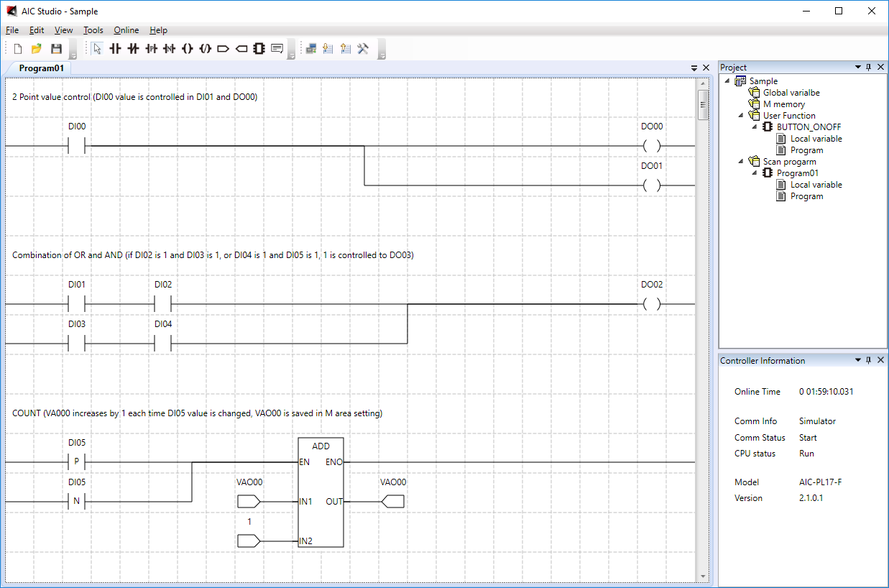The width and height of the screenshot is (889, 588).
Task: Select the normally open contact tool
Action: pos(115,49)
